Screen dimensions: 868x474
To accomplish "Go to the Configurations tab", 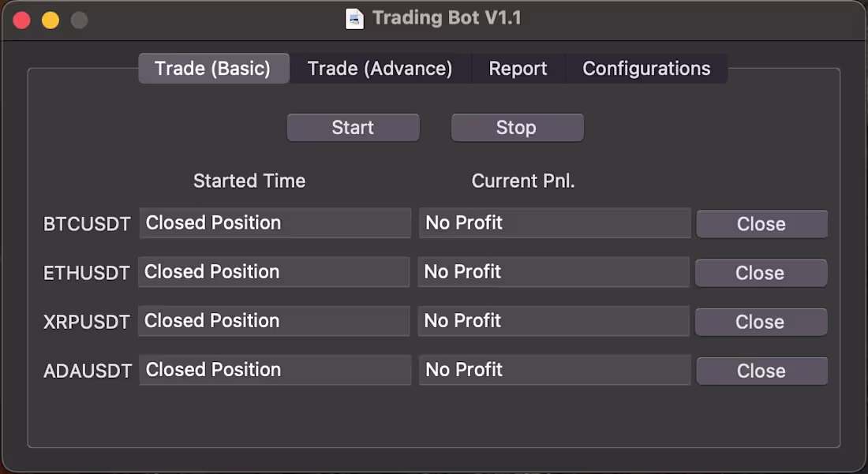I will (646, 69).
